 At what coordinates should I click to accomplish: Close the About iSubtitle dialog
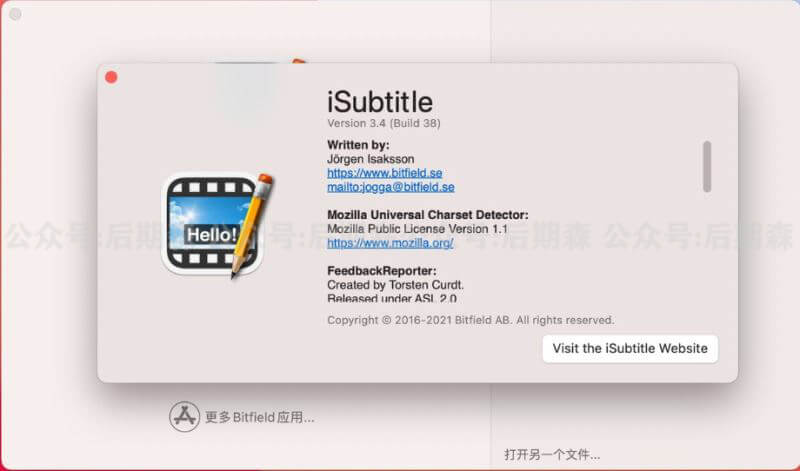111,77
